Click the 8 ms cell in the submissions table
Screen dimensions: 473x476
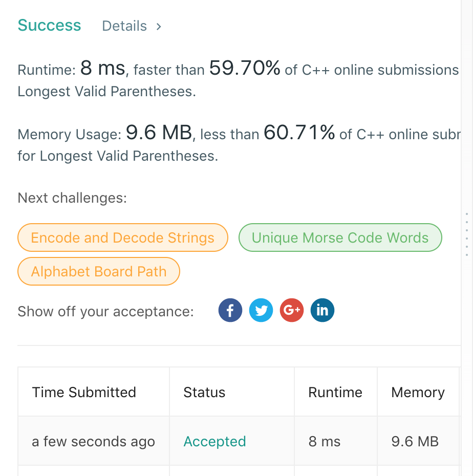[325, 441]
